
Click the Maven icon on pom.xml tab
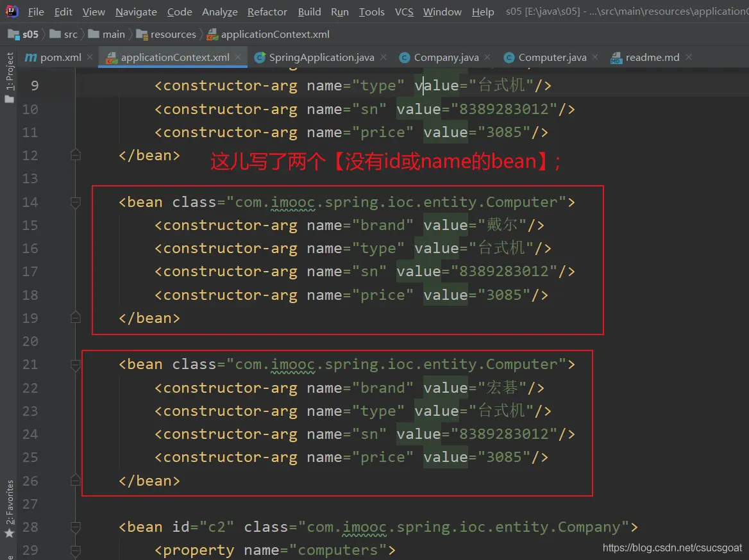31,58
